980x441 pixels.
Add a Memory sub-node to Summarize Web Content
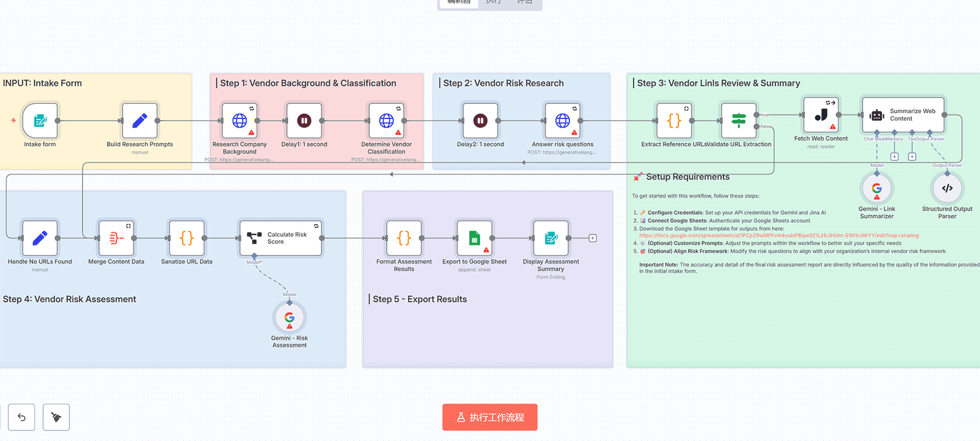894,156
